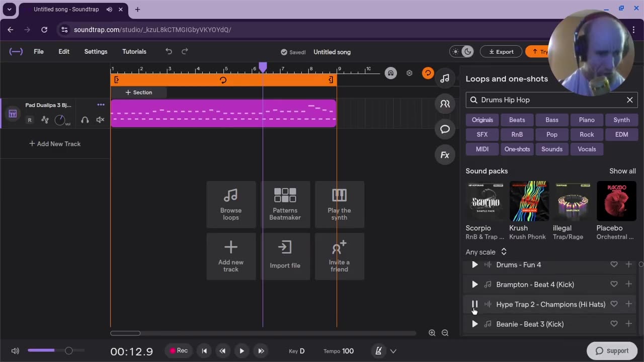Toggle the metronome icon
The image size is (644, 362).
[x=378, y=351]
